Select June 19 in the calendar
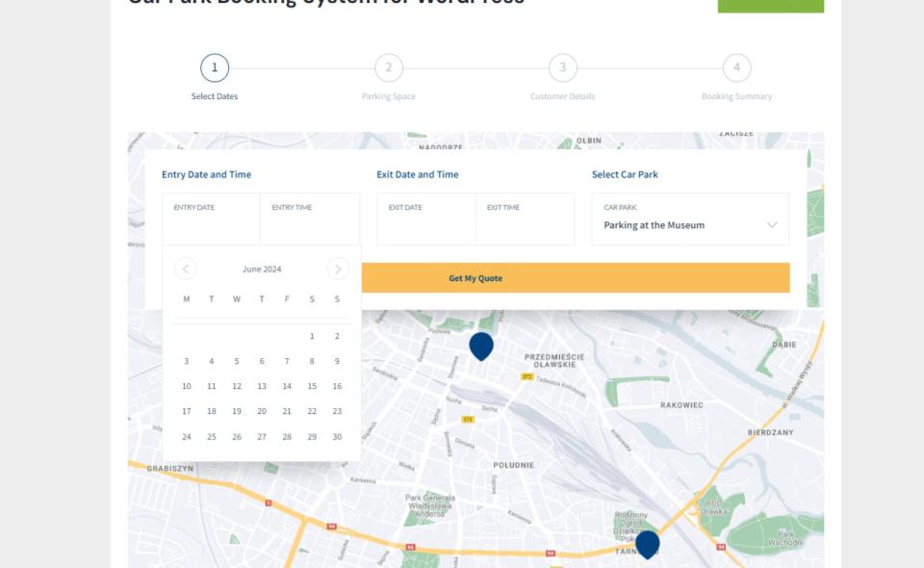The height and width of the screenshot is (568, 924). [237, 411]
